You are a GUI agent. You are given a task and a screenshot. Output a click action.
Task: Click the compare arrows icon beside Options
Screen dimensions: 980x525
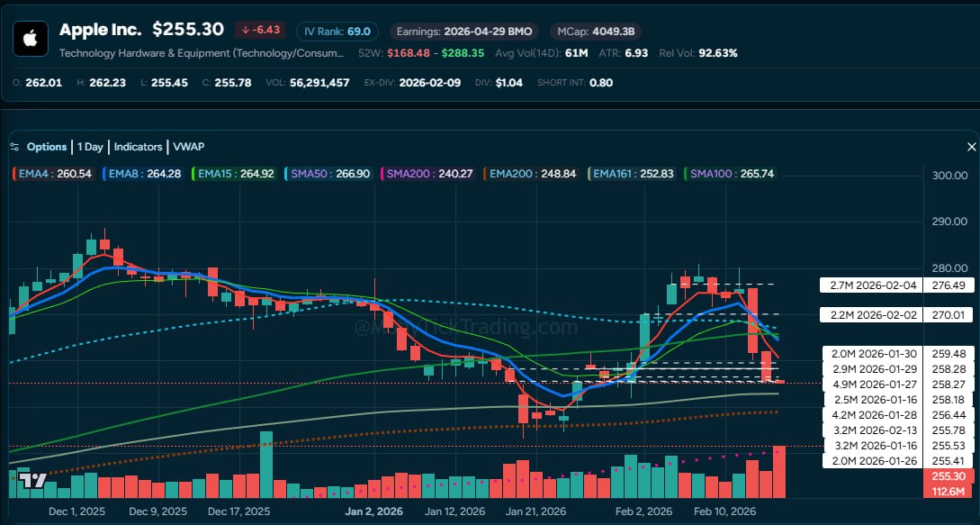tap(13, 146)
